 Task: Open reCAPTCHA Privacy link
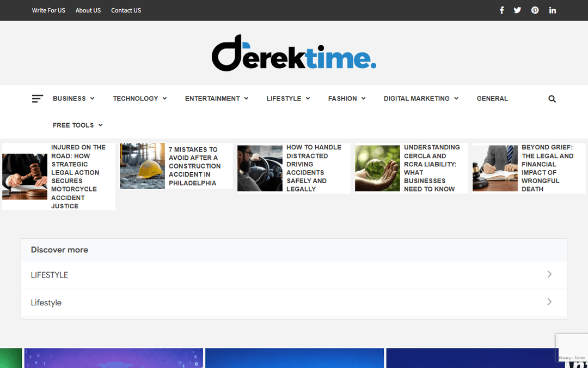coord(565,358)
